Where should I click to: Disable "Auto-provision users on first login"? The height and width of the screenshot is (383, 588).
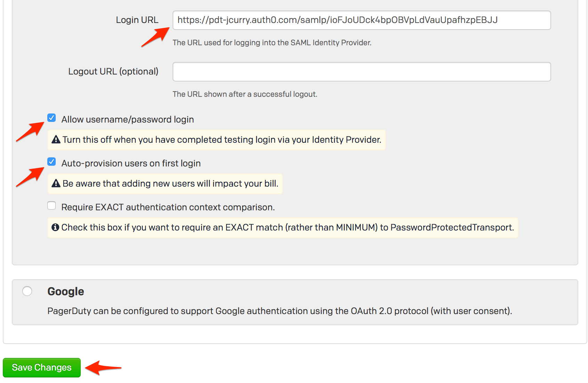click(x=51, y=161)
